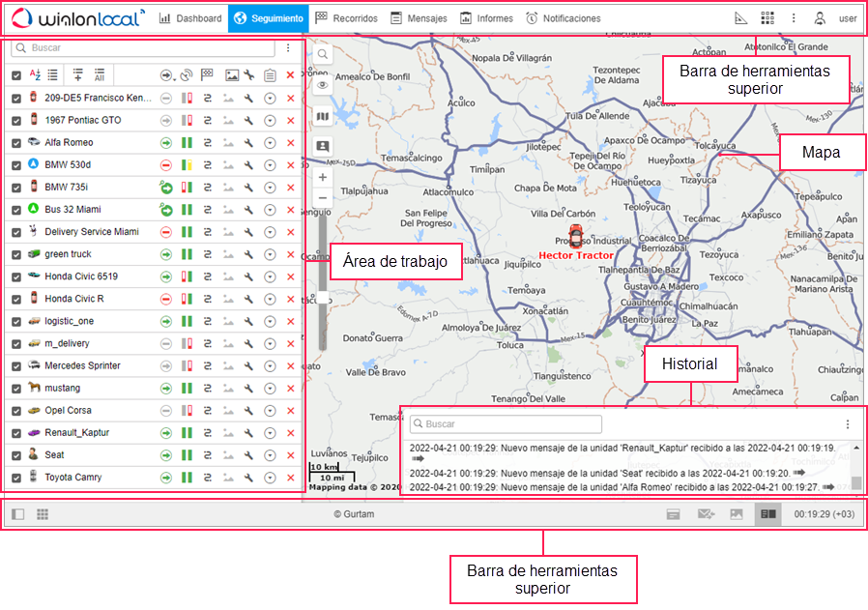The width and height of the screenshot is (868, 610).
Task: Open the map search tool
Action: [x=323, y=55]
